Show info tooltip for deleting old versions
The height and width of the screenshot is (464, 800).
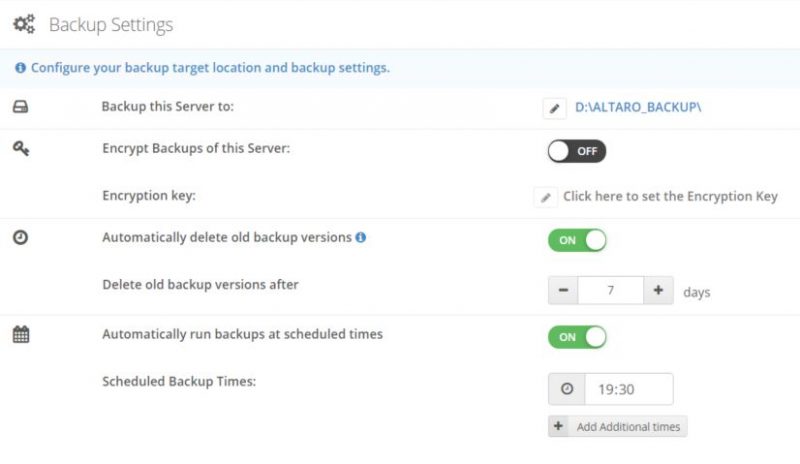361,238
